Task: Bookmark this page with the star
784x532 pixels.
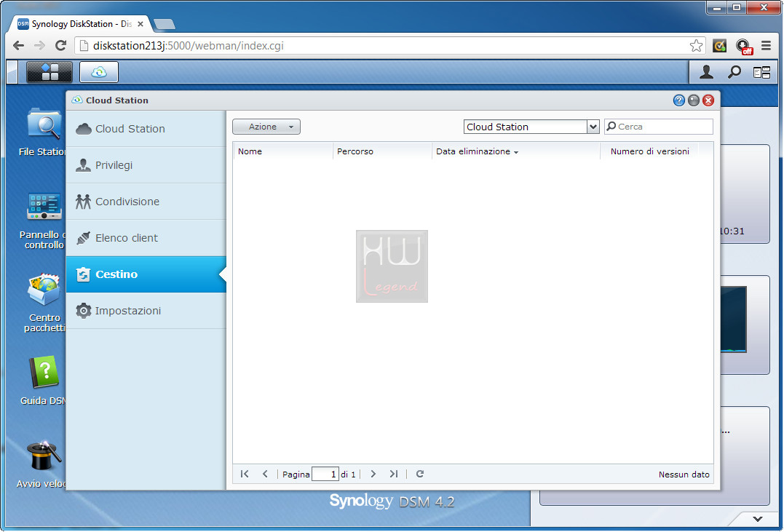Action: [696, 46]
